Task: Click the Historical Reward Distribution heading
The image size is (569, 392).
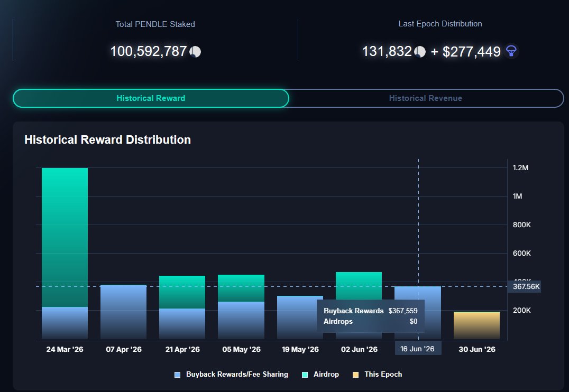Action: pyautogui.click(x=107, y=139)
